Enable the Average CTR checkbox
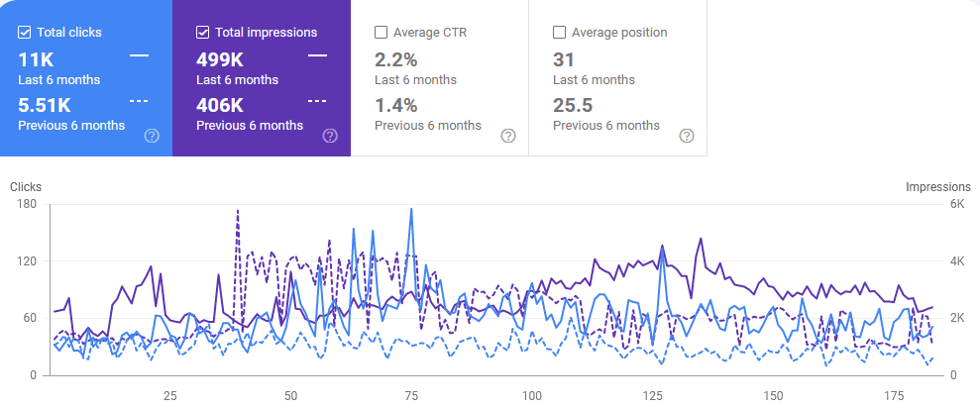 click(x=381, y=33)
